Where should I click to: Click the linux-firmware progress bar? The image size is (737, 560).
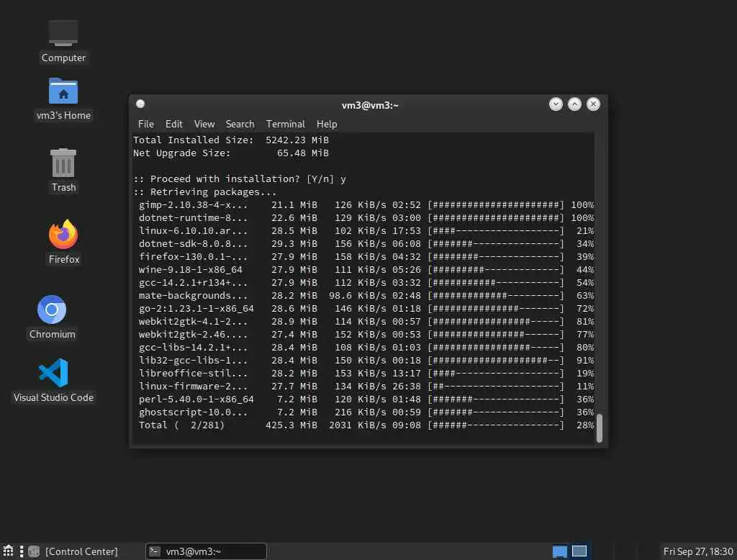pos(495,386)
